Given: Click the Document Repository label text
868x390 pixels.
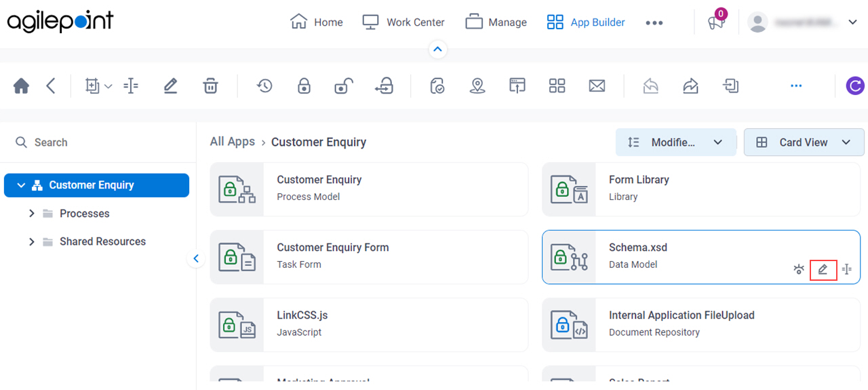Looking at the screenshot, I should point(654,332).
